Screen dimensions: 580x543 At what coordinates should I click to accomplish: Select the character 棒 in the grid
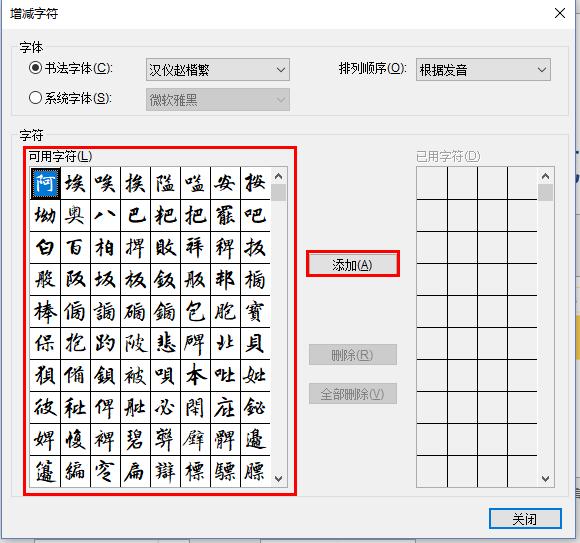(45, 311)
